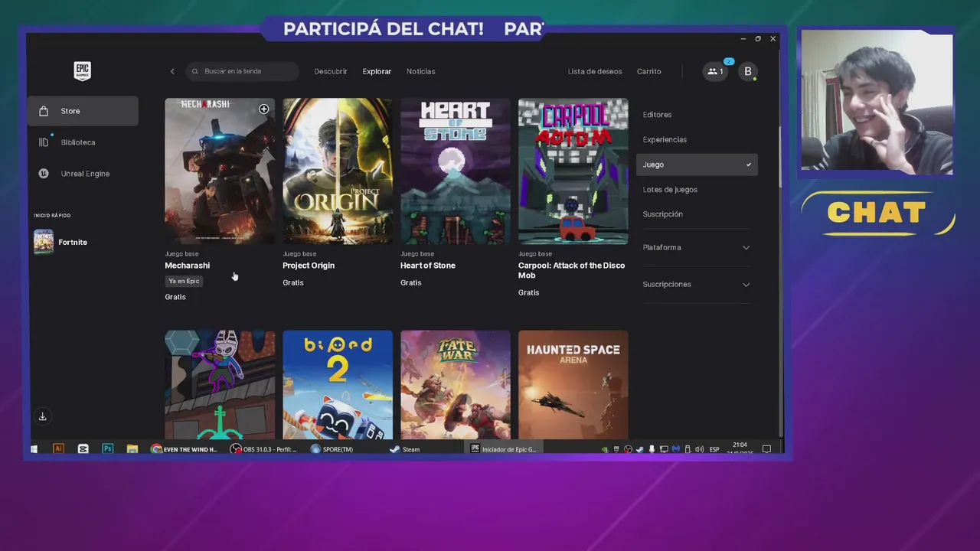Open Photoshop from taskbar
This screenshot has width=980, height=551.
[108, 449]
